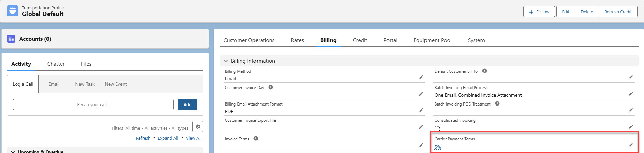Collapse the Billing Information section
Viewport: 644px width, 153px height.
[x=226, y=61]
